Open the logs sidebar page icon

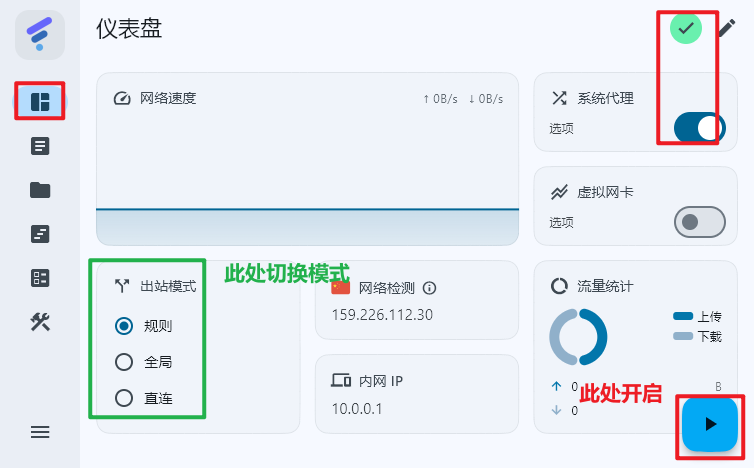(40, 234)
